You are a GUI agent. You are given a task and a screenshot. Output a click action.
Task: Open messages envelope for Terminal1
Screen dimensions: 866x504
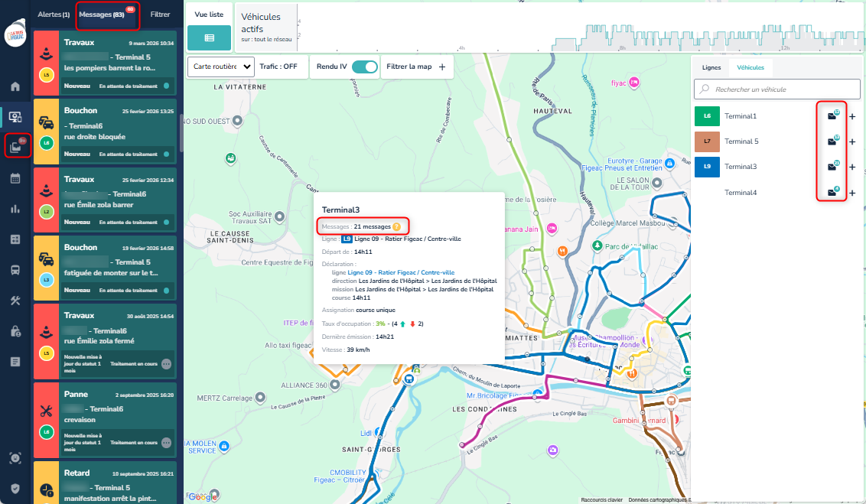click(832, 116)
